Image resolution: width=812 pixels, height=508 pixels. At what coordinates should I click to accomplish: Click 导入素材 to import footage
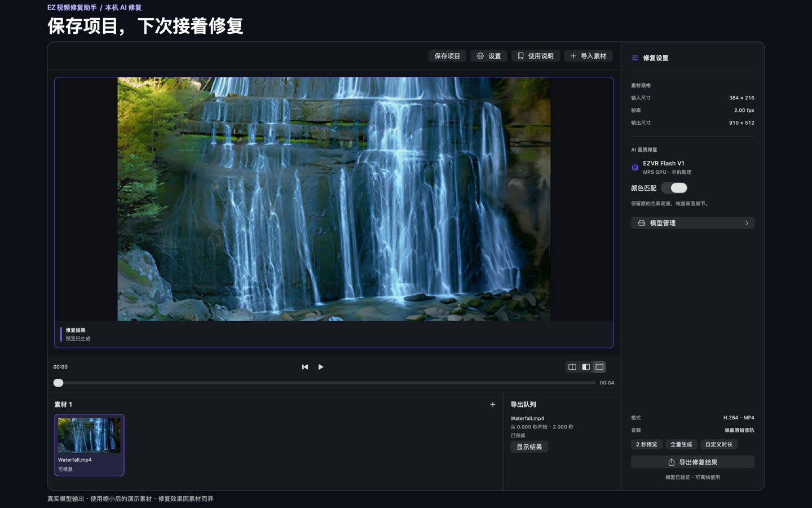click(x=588, y=56)
